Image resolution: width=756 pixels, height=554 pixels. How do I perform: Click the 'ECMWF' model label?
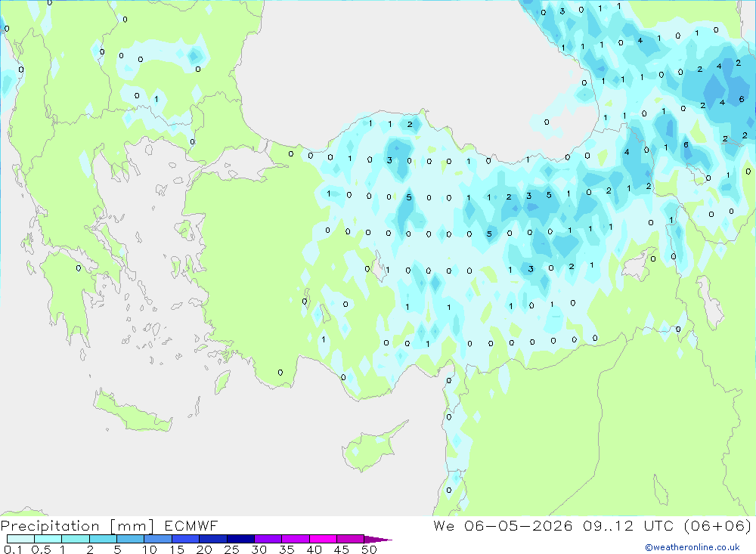191,526
